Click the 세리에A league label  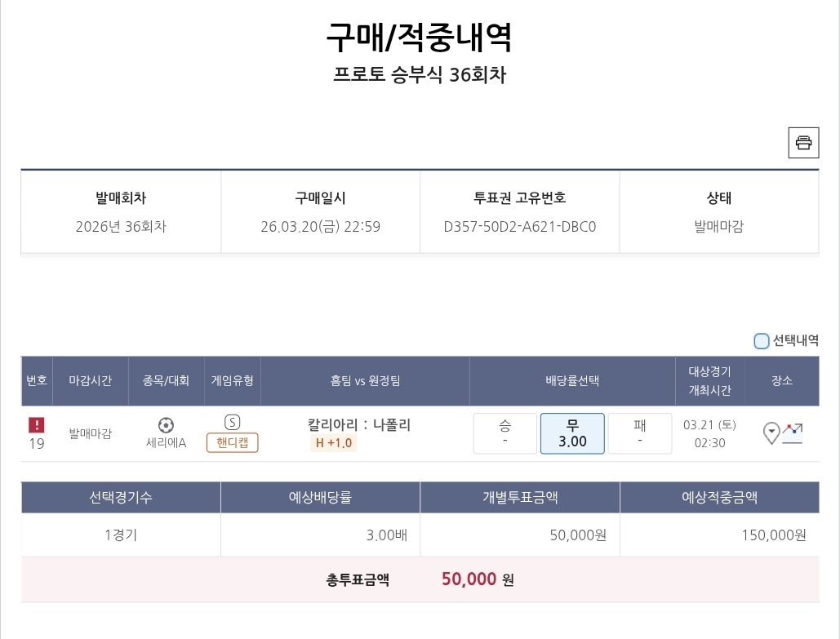click(x=166, y=443)
